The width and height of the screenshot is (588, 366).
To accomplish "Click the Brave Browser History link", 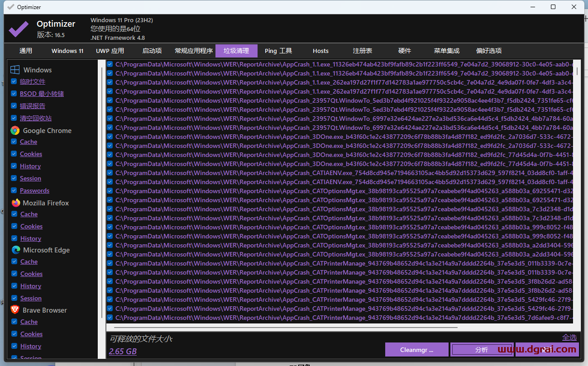I will point(31,346).
